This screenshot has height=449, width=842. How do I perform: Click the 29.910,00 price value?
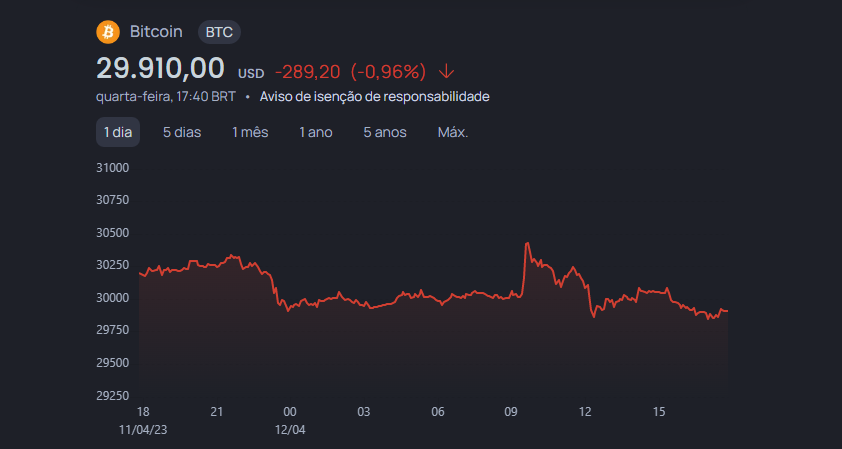coord(160,69)
